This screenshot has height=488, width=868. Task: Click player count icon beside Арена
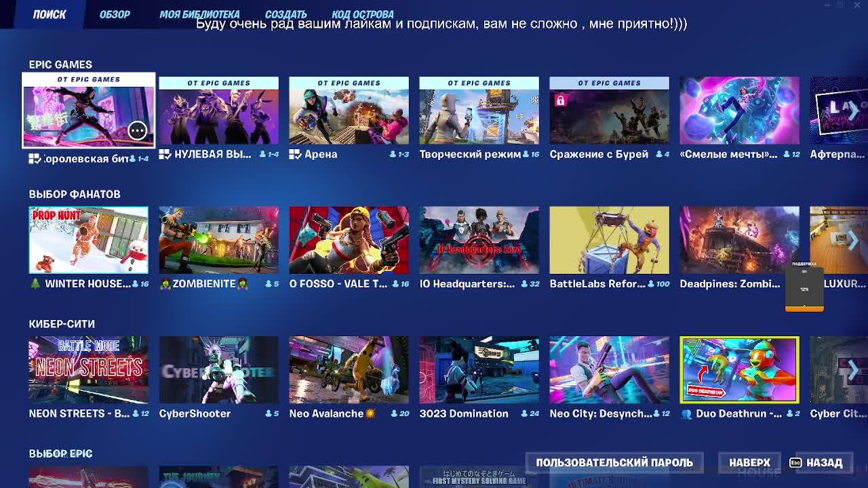pos(393,155)
